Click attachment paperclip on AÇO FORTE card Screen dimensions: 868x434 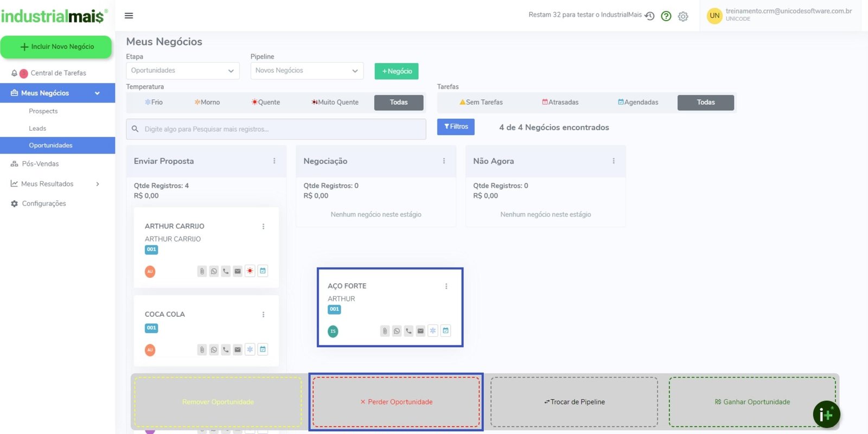[385, 331]
